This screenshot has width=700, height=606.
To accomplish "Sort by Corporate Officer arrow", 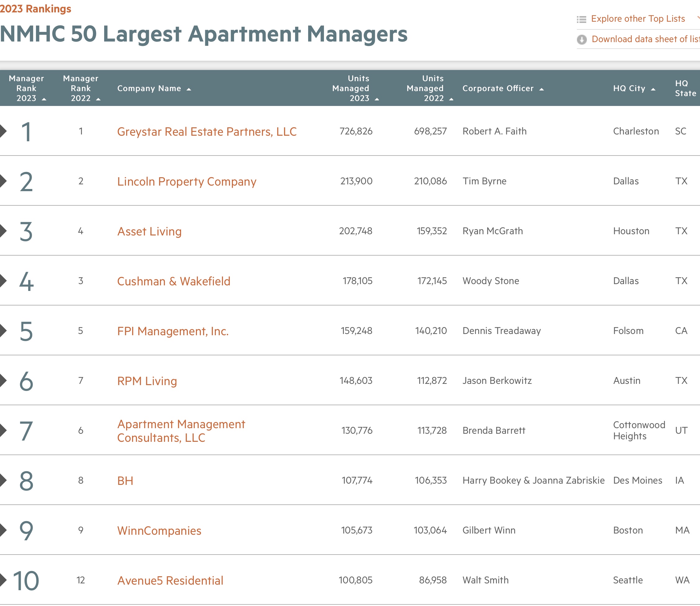I will click(x=541, y=90).
